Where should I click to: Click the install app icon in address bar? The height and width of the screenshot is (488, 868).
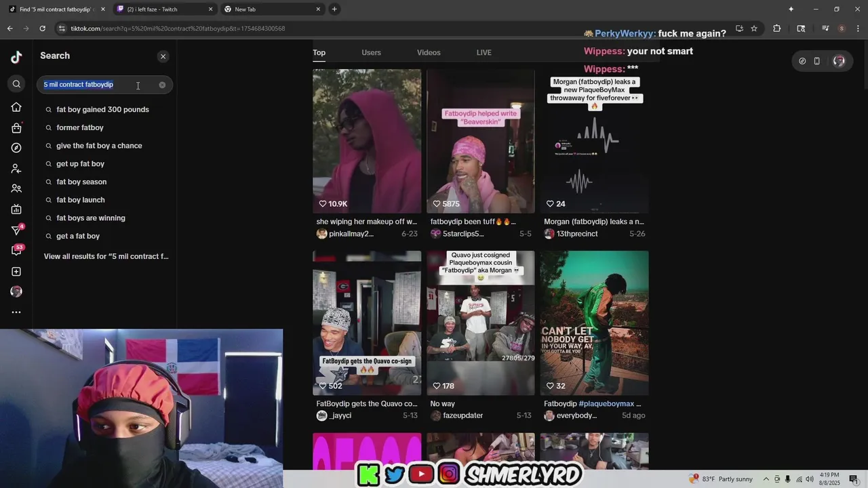[x=739, y=28]
